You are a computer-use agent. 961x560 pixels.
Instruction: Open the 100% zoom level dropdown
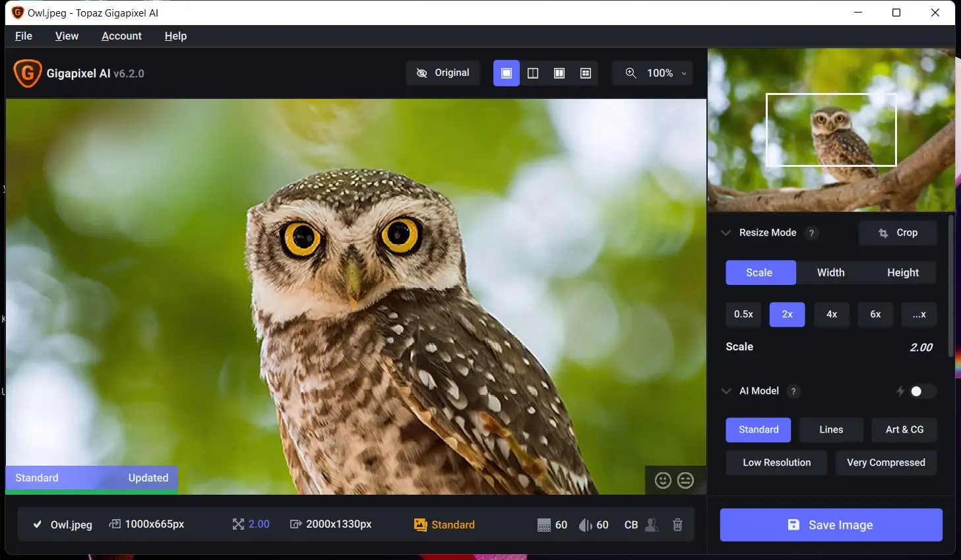(x=657, y=73)
